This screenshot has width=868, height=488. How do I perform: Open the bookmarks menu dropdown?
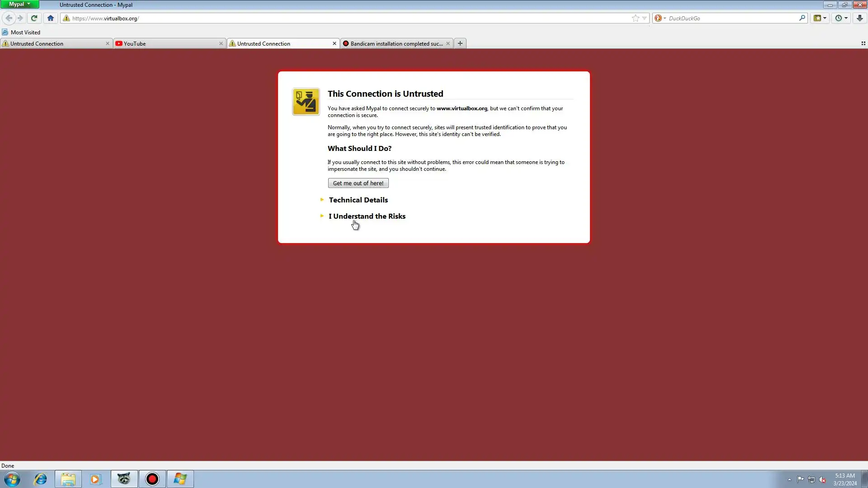point(820,18)
